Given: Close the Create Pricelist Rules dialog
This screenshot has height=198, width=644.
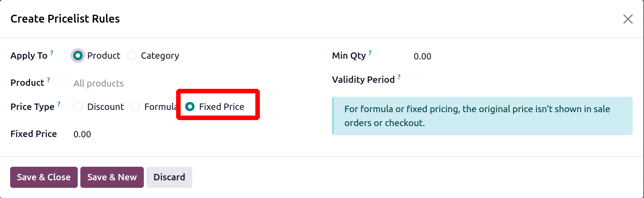Looking at the screenshot, I should point(627,19).
